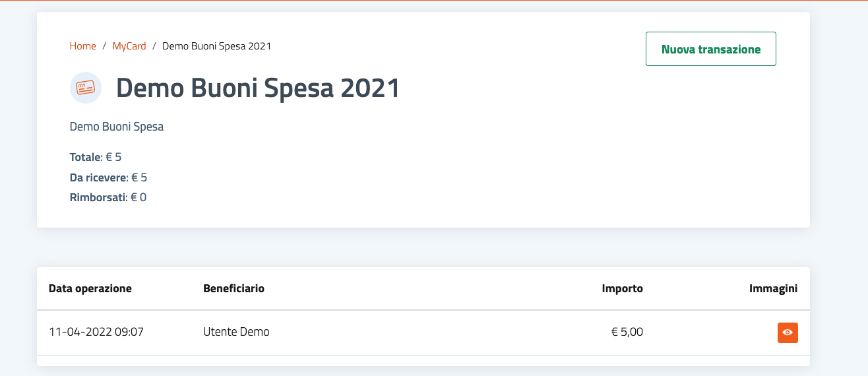Click the Utente Demo beneficiary cell
The image size is (868, 376).
236,332
